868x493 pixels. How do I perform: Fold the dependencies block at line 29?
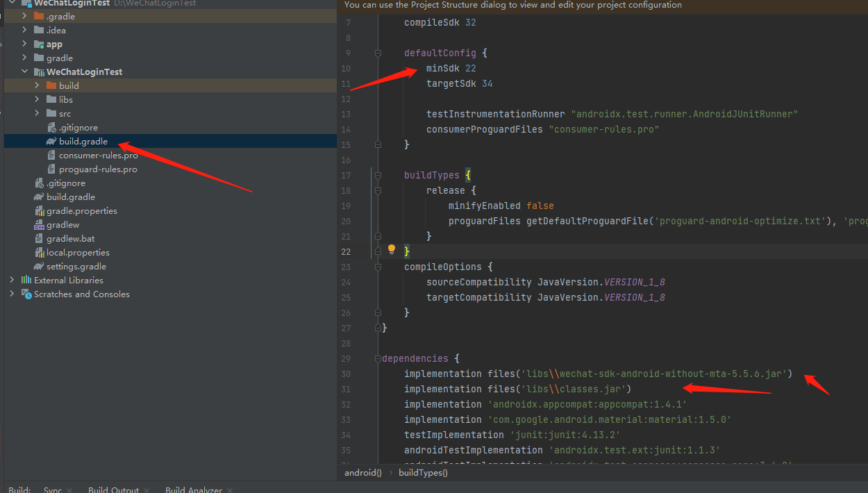[378, 358]
